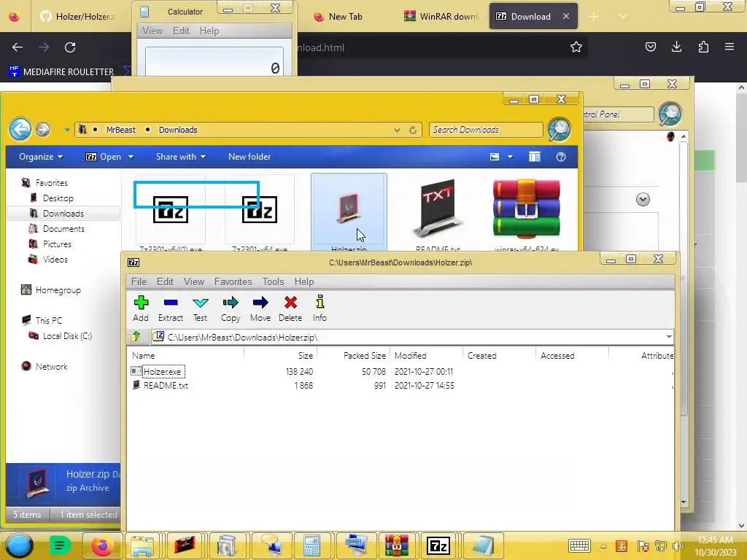The height and width of the screenshot is (560, 747).
Task: Select the Copy tool in 7-Zip
Action: (x=231, y=308)
